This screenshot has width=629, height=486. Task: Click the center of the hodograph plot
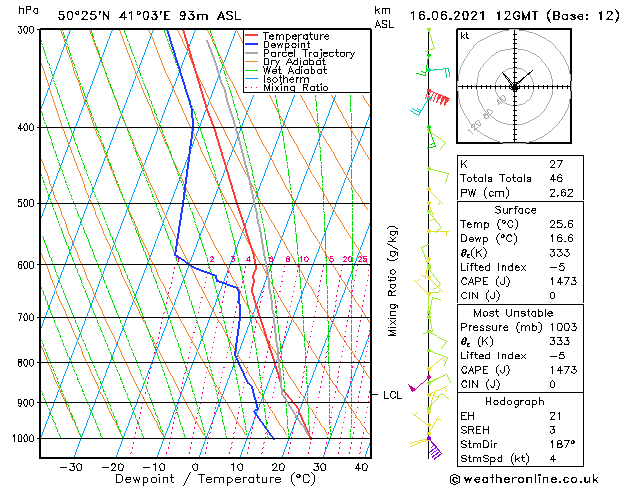tap(514, 87)
